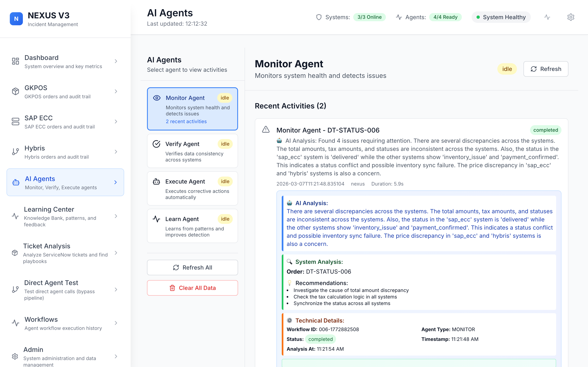Open settings gear icon in top bar
The height and width of the screenshot is (367, 588).
point(570,17)
